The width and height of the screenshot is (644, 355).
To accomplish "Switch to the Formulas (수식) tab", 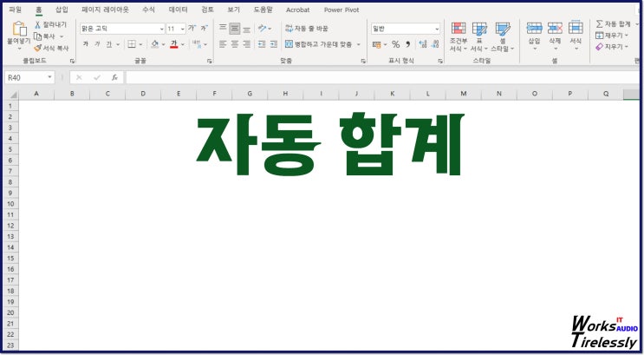I will tap(148, 10).
